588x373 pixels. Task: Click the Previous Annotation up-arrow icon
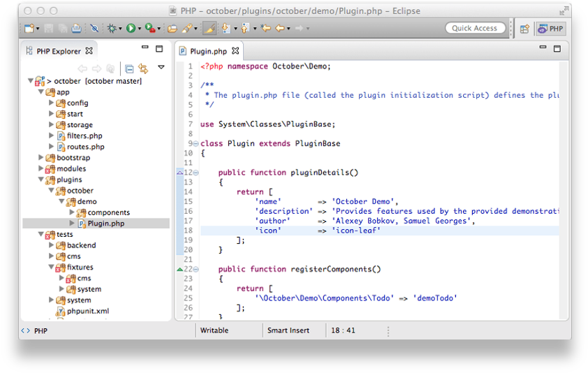click(x=245, y=28)
